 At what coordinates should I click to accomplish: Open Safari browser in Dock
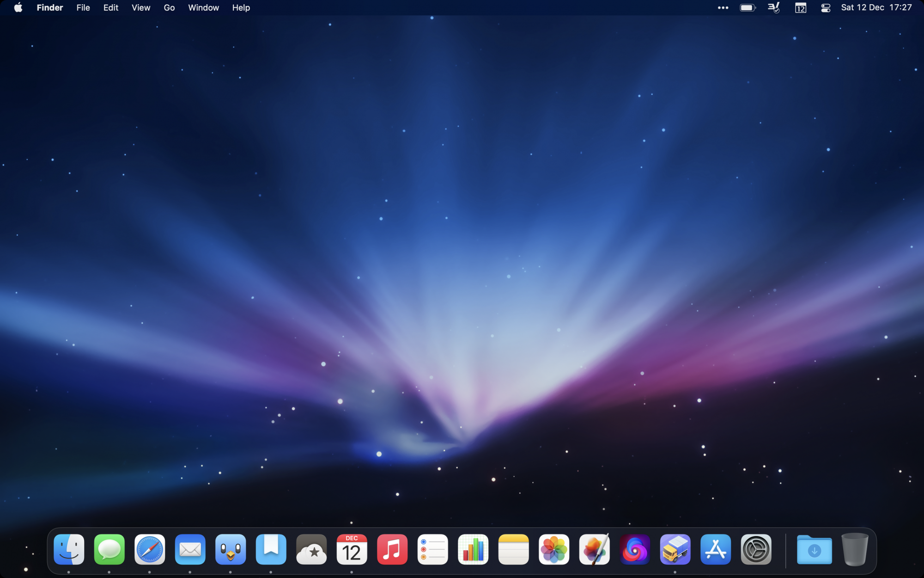(150, 549)
